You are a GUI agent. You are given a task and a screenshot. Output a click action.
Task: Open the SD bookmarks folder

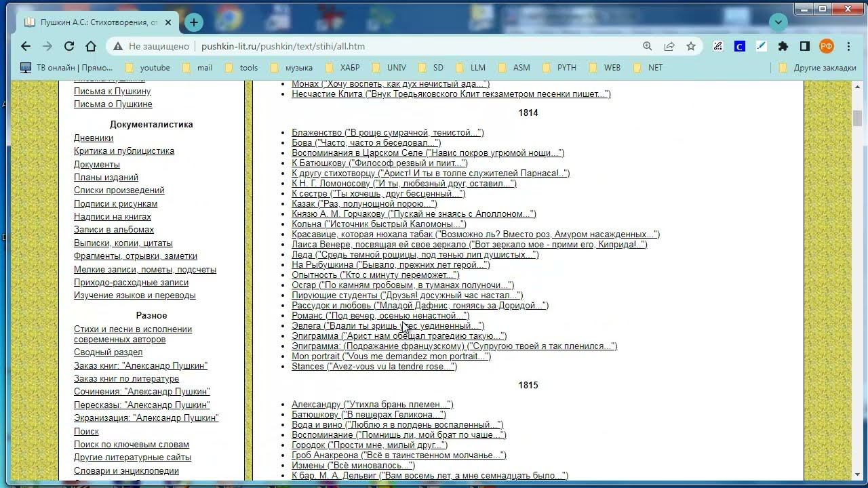[431, 68]
